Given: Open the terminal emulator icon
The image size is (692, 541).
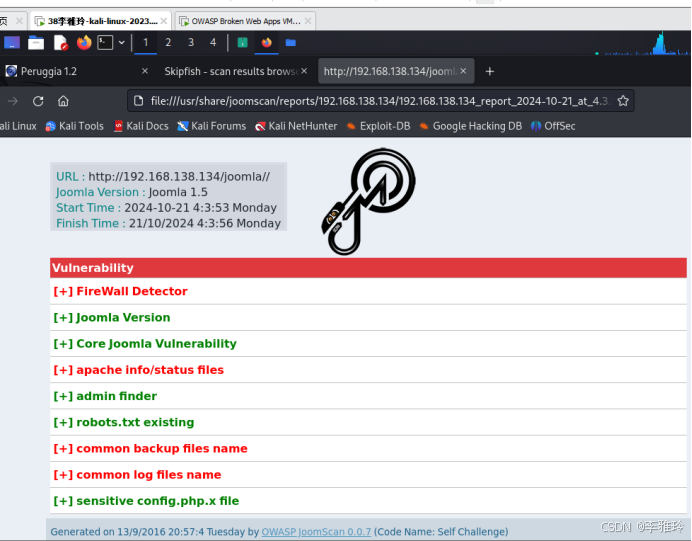Looking at the screenshot, I should click(x=105, y=43).
